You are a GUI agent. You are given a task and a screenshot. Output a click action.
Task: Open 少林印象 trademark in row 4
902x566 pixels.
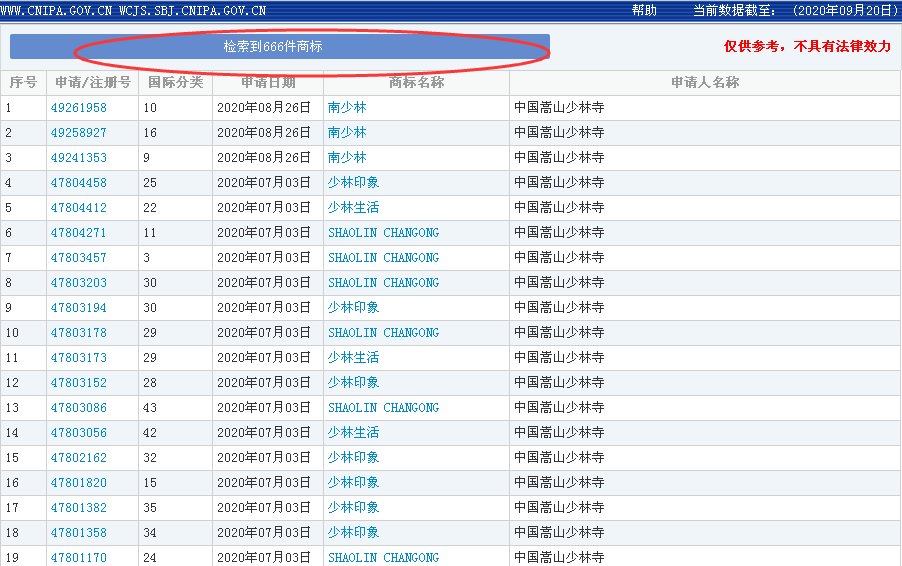(353, 183)
